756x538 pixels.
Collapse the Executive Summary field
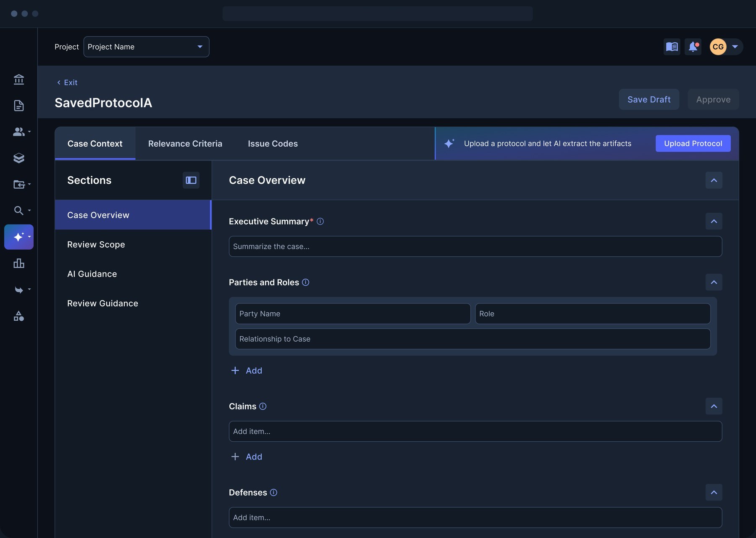tap(714, 222)
